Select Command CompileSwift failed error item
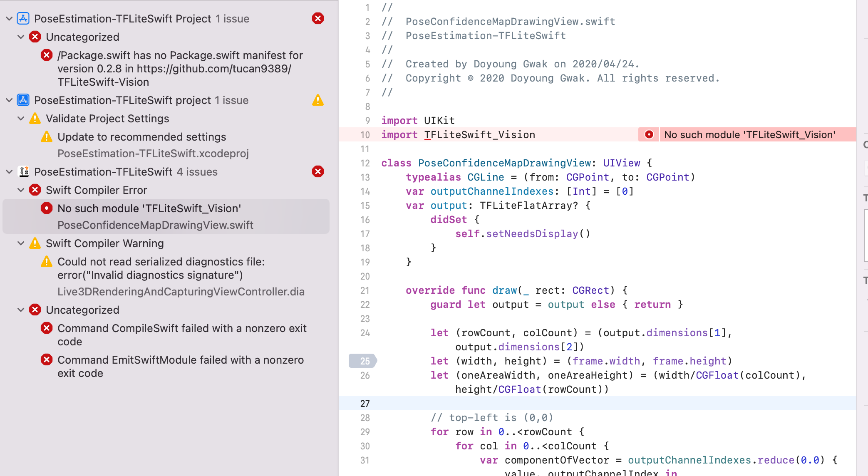868x476 pixels. point(181,335)
